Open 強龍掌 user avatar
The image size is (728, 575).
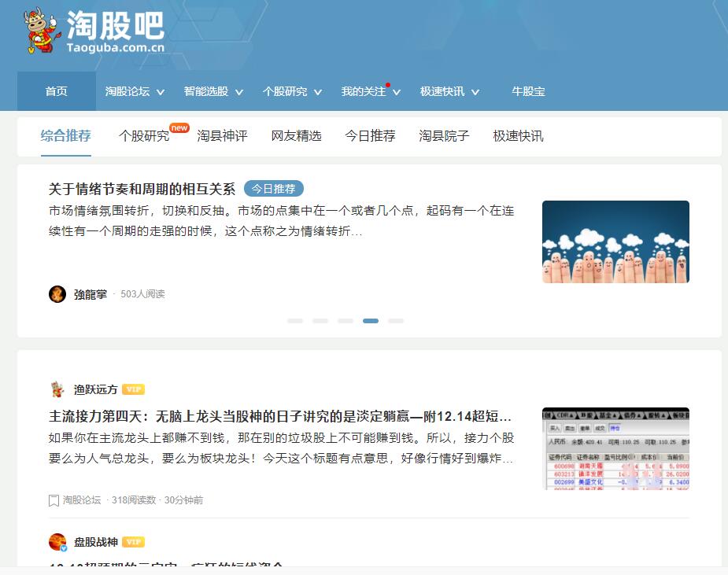coord(57,294)
